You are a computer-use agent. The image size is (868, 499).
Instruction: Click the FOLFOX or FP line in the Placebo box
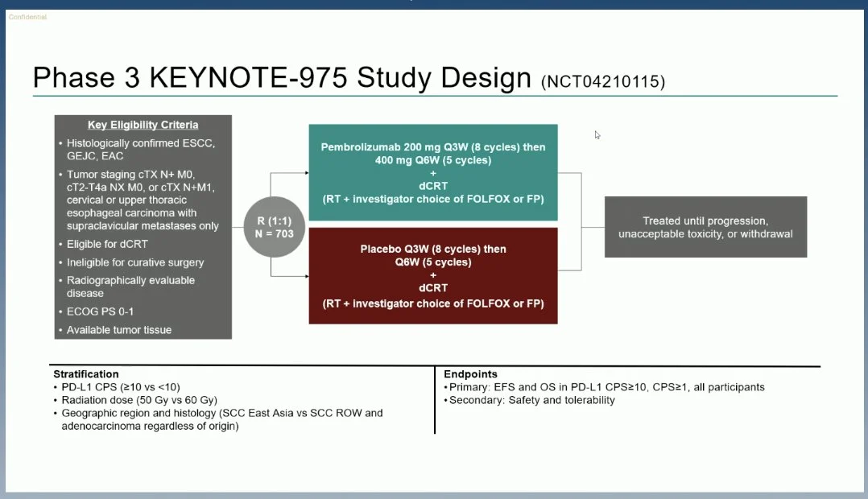[x=433, y=303]
